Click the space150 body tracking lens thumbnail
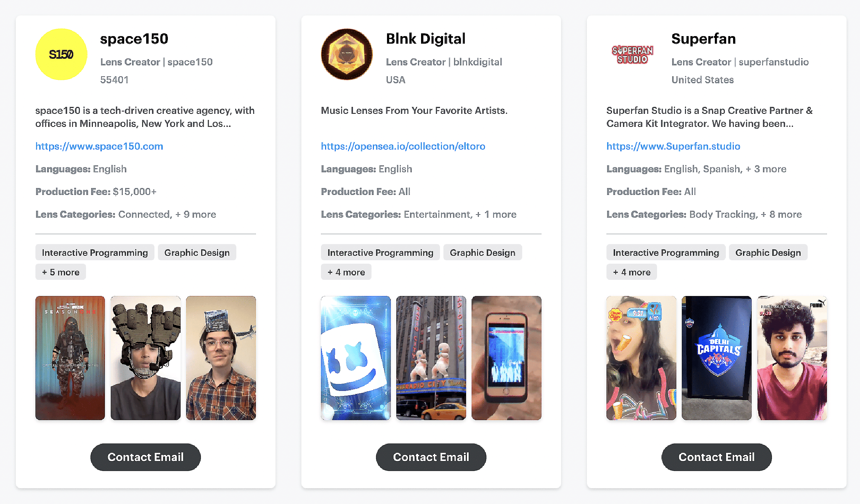Screen dimensions: 860x504 [69, 357]
